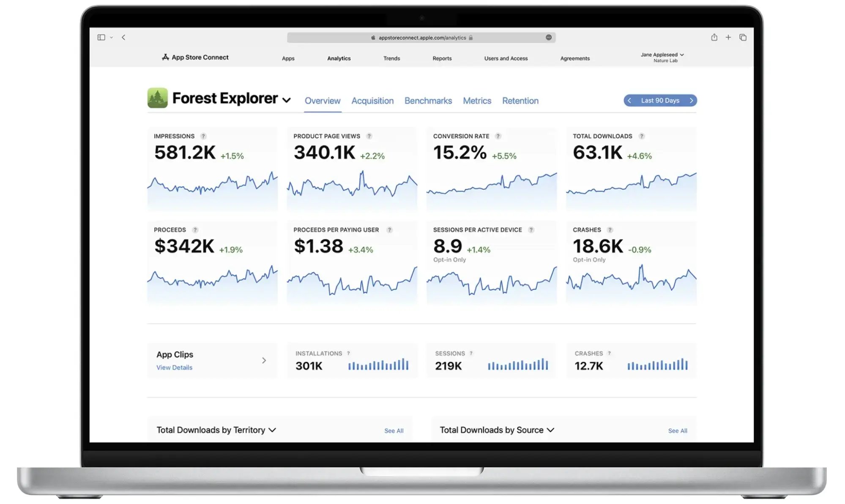This screenshot has width=845, height=504.
Task: Click See All for Downloads by Territory
Action: [393, 430]
